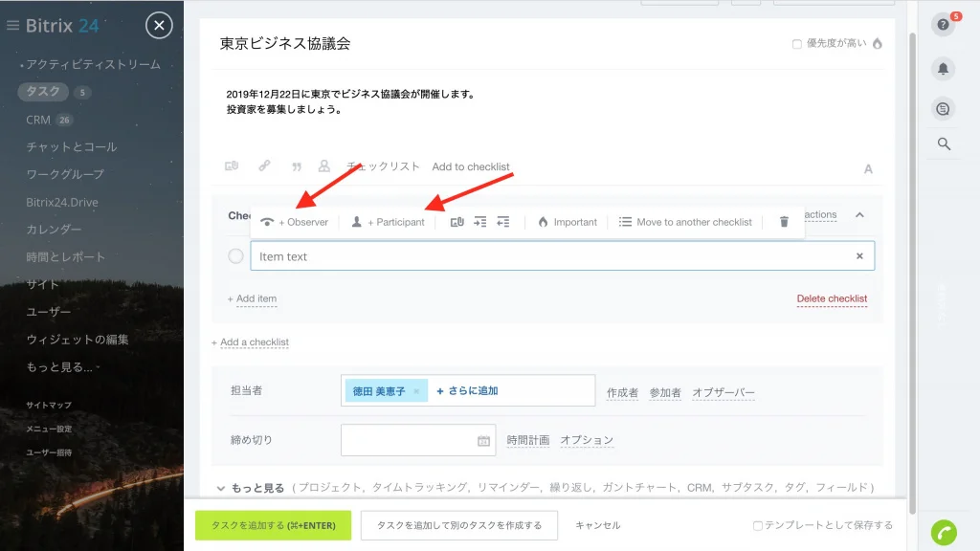Select タスク in the sidebar
This screenshot has height=551, width=980.
pos(42,92)
